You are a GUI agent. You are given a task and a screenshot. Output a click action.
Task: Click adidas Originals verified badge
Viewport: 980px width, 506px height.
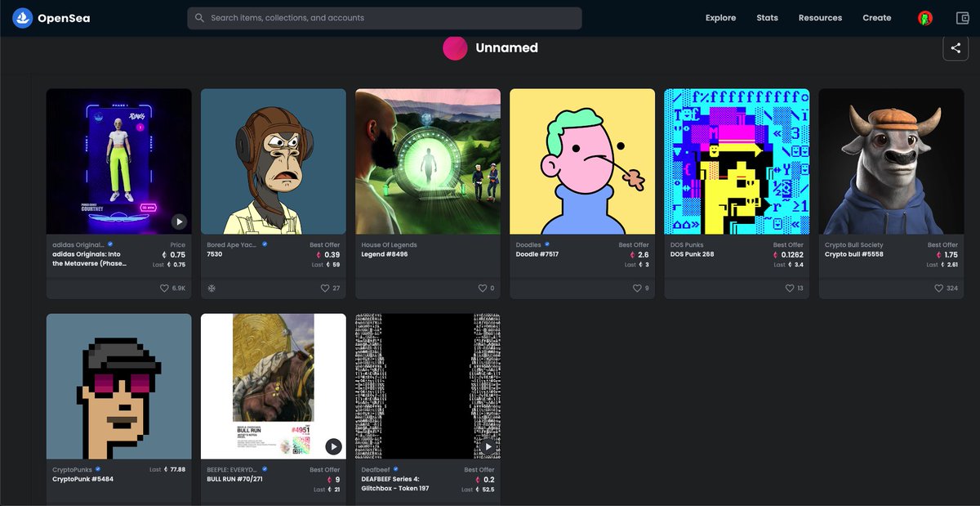pos(110,244)
